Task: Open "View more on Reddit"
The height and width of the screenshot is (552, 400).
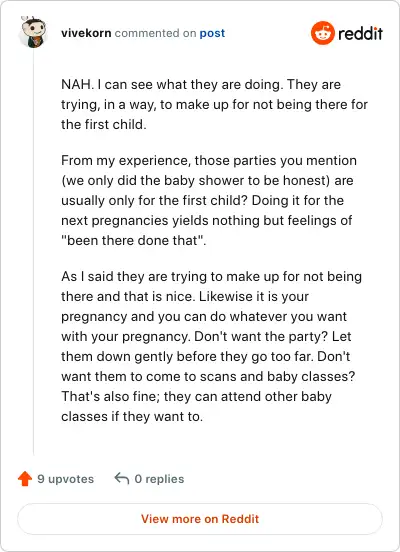Action: [x=200, y=519]
